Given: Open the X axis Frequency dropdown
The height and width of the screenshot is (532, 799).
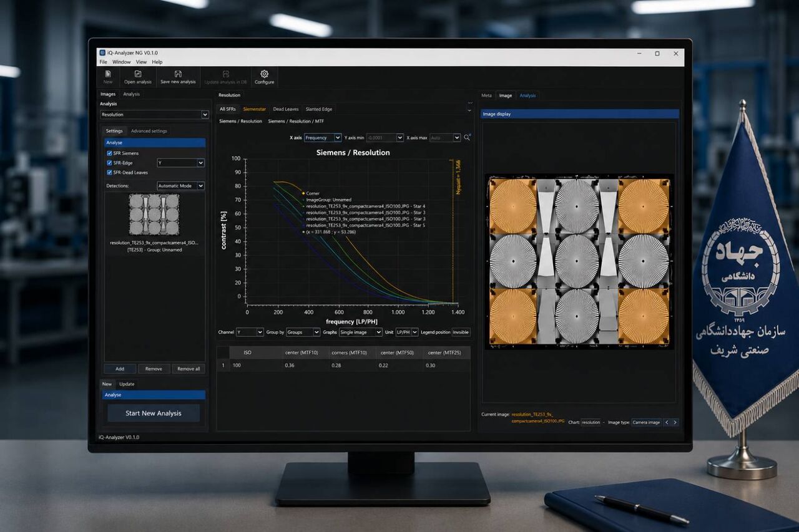Looking at the screenshot, I should click(323, 137).
